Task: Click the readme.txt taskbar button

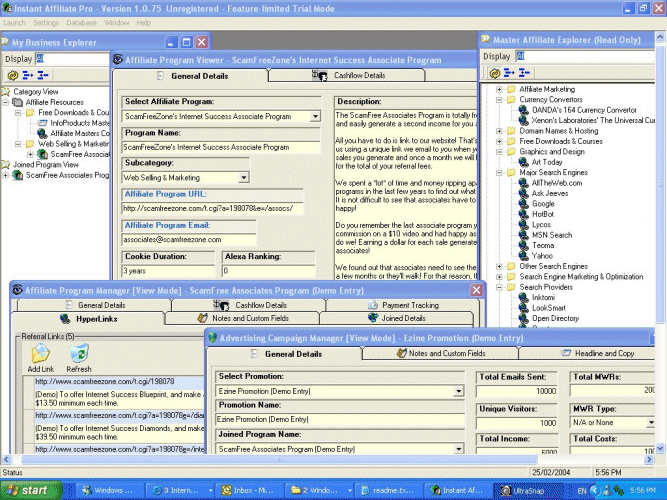Action: [x=389, y=491]
